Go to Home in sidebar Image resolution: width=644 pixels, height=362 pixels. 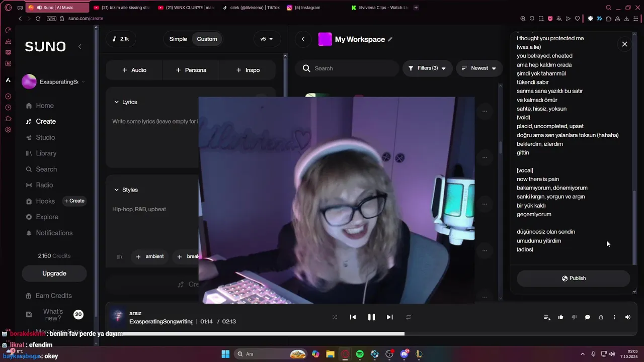(40, 106)
